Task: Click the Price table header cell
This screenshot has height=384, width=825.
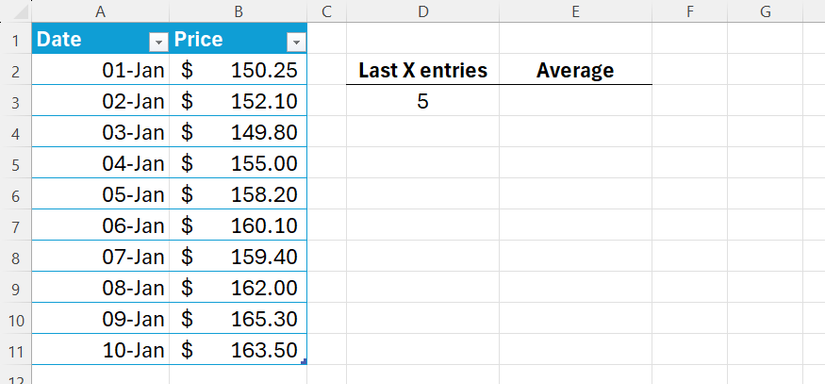Action: [238, 38]
